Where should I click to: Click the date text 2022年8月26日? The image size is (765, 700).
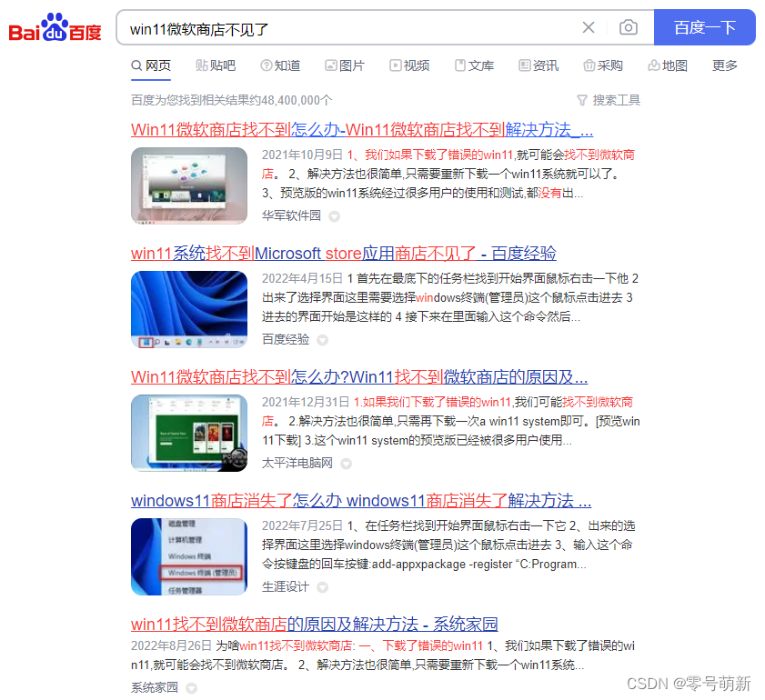click(171, 645)
